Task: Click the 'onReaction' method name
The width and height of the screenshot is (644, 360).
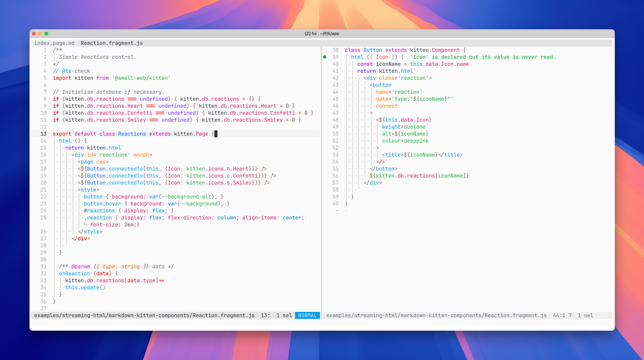Action: [74, 273]
